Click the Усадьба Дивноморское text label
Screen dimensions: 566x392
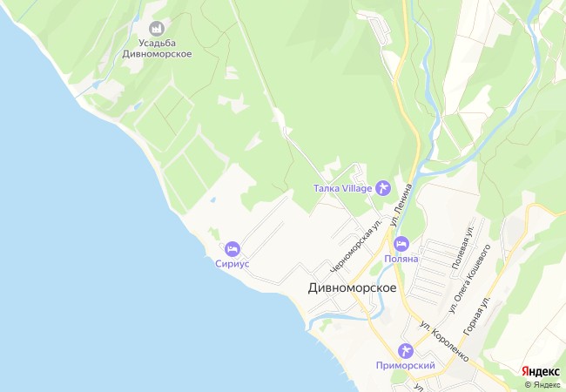point(157,49)
